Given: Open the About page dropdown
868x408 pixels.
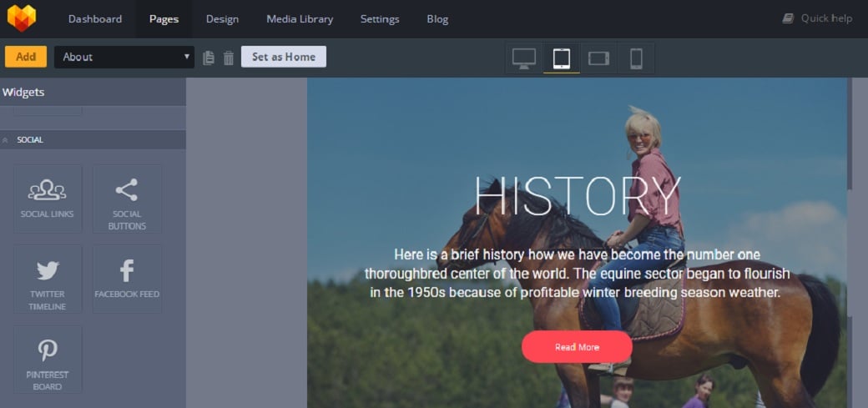Looking at the screenshot, I should [x=124, y=57].
